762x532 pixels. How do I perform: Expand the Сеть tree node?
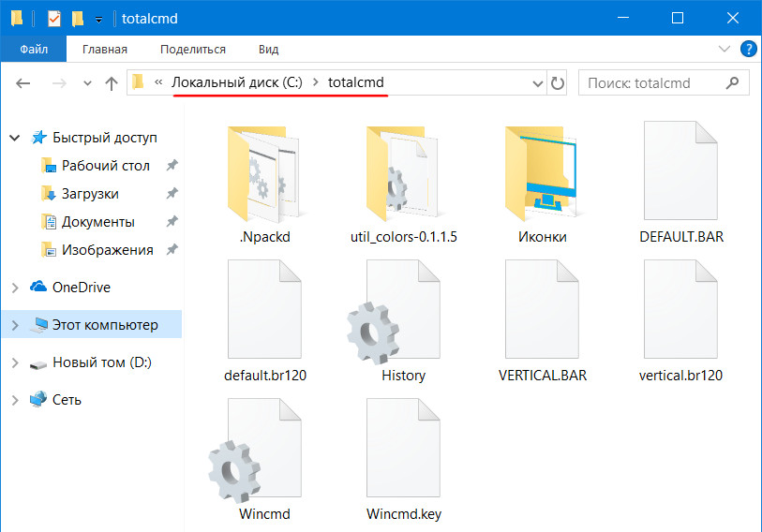tap(15, 400)
